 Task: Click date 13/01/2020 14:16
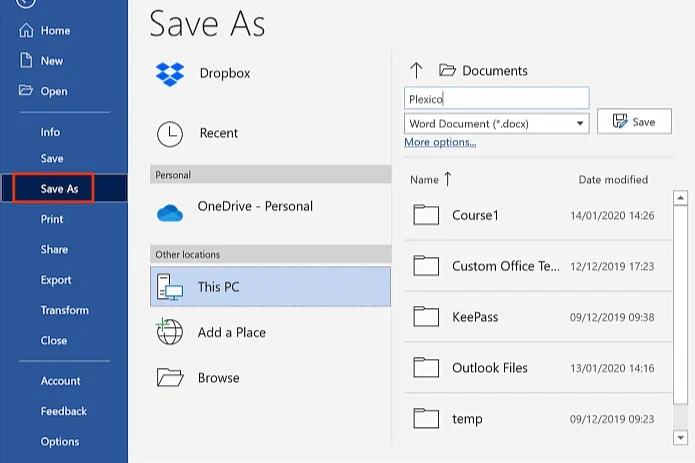pyautogui.click(x=612, y=368)
